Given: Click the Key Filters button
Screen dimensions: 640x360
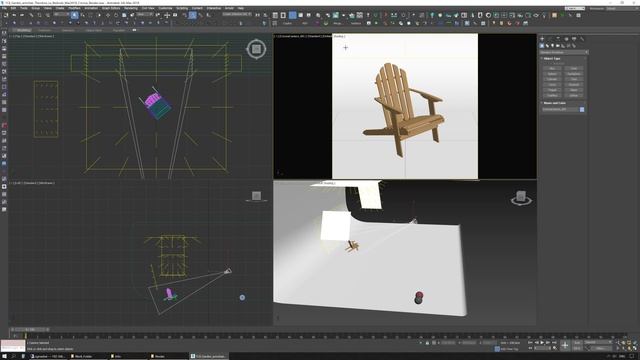Looking at the screenshot, I should pyautogui.click(x=600, y=348).
